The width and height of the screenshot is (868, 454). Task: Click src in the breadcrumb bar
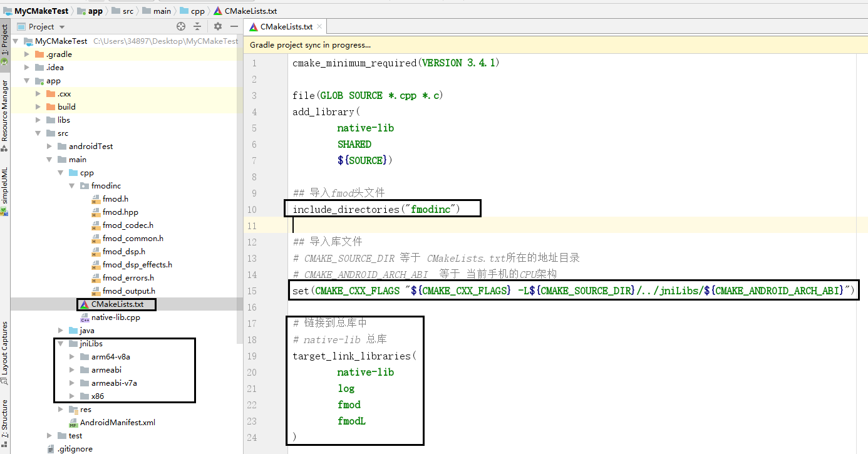(122, 11)
